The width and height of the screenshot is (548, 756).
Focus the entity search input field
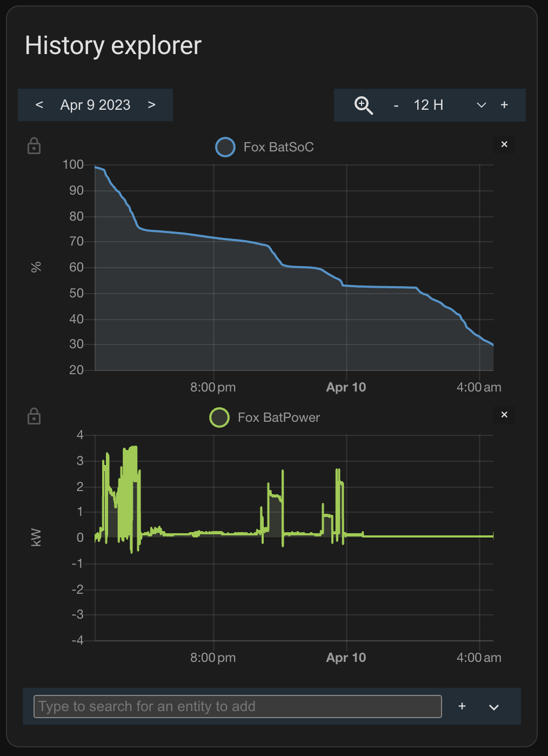(237, 706)
